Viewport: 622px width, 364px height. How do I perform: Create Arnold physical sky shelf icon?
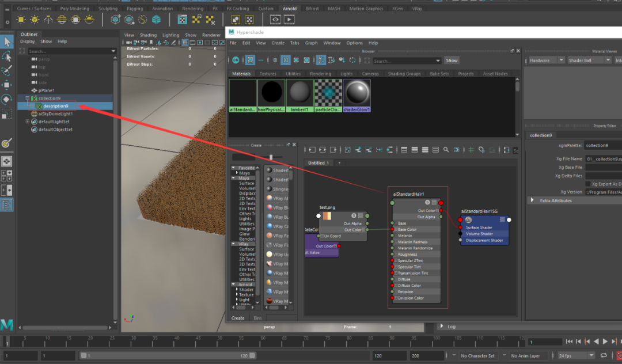point(89,20)
